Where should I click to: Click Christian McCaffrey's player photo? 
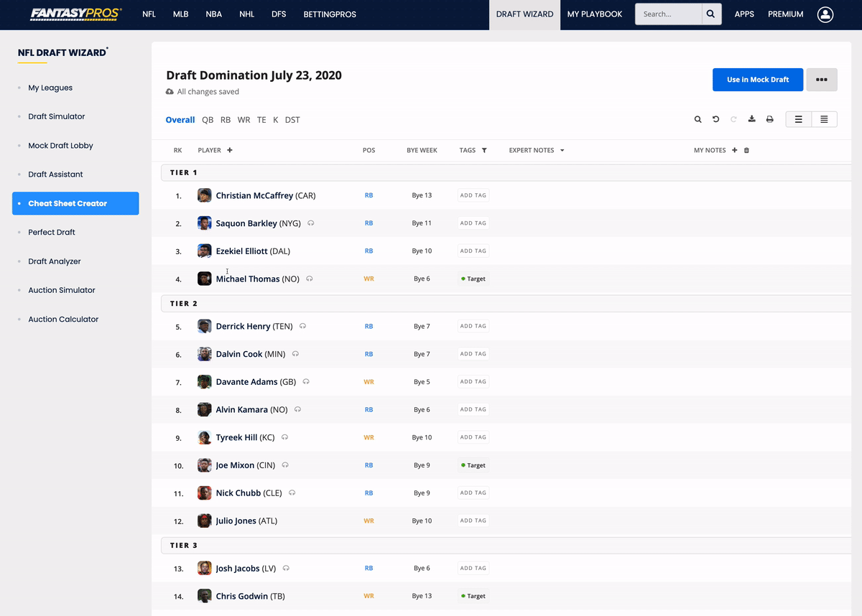tap(205, 195)
